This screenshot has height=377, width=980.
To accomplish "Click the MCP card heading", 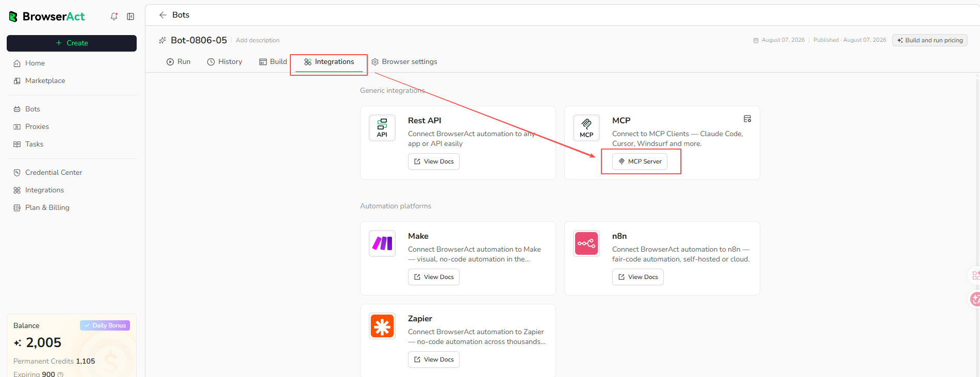I will pos(622,121).
